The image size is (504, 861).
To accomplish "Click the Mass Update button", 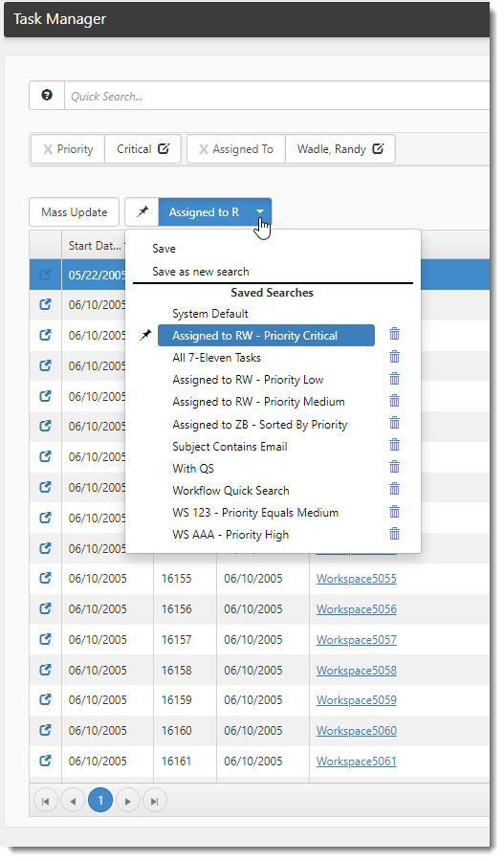I will (75, 212).
